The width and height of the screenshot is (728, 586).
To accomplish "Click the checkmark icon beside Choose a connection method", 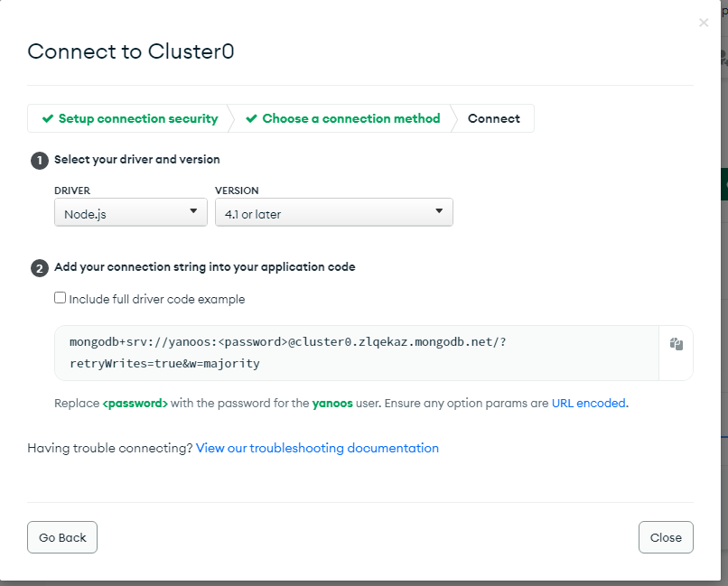I will coord(251,118).
